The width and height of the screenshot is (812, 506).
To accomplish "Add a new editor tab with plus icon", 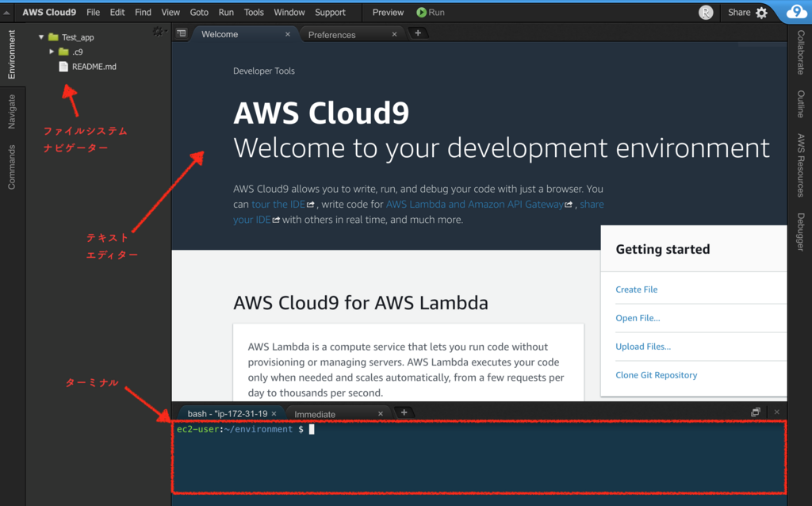I will pyautogui.click(x=418, y=33).
